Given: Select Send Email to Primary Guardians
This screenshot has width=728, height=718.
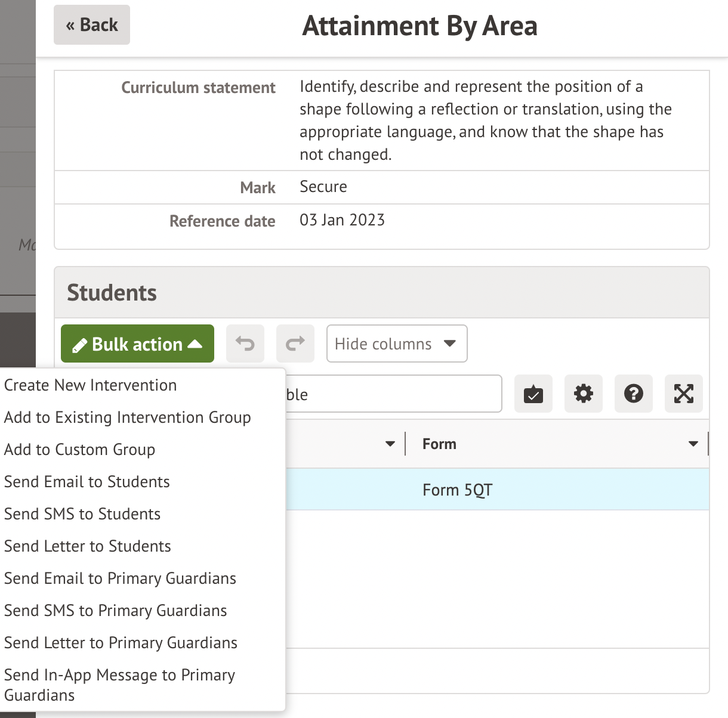Looking at the screenshot, I should click(121, 578).
